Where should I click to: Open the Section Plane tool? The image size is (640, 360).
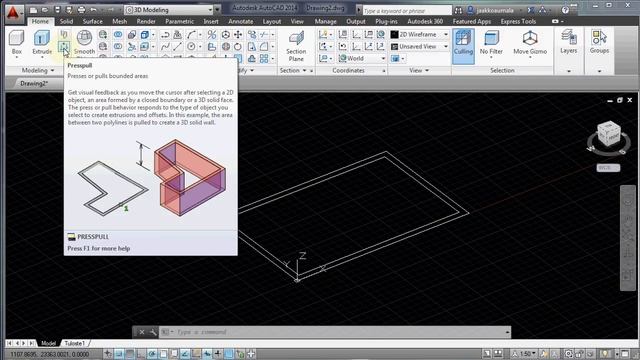[296, 46]
